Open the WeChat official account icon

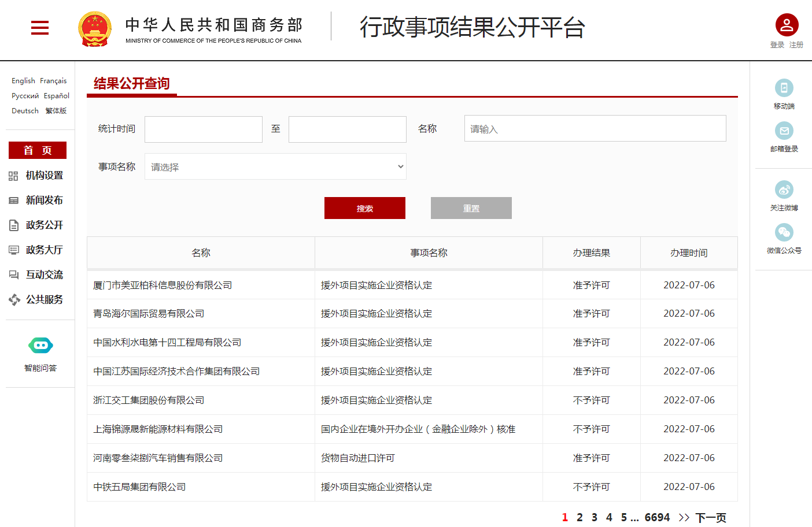[x=784, y=232]
